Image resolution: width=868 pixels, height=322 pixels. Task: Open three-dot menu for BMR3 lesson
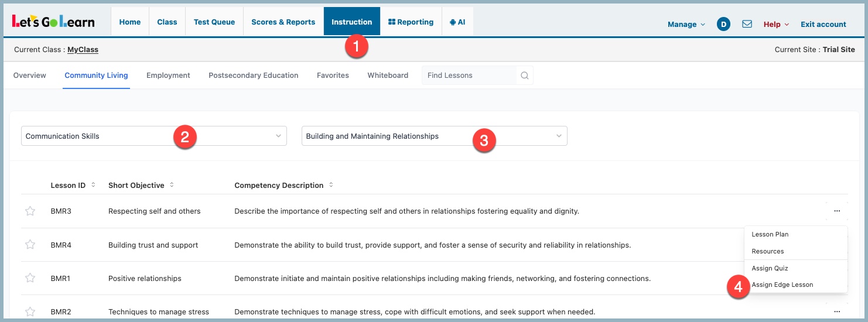[x=837, y=211]
